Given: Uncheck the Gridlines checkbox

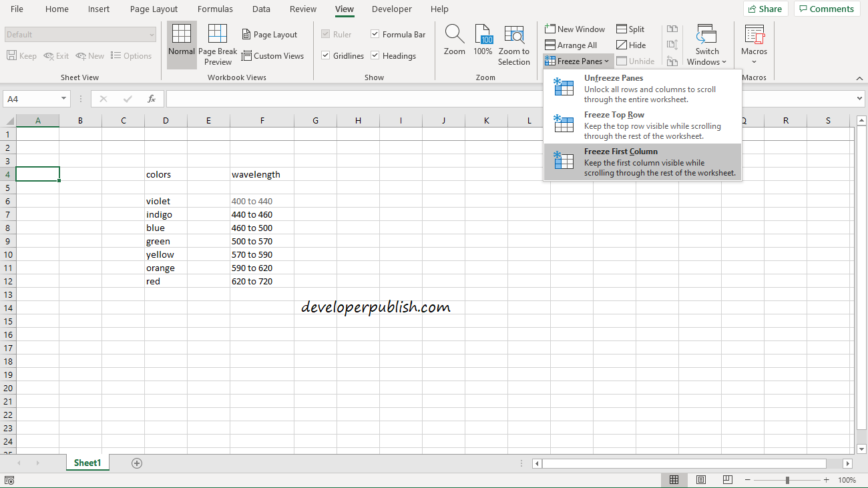Looking at the screenshot, I should pyautogui.click(x=328, y=55).
